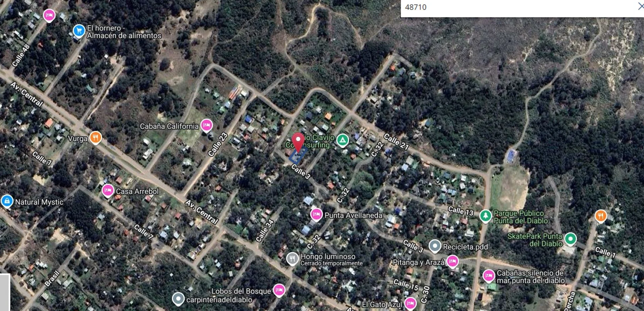This screenshot has width=644, height=311.
Task: Click the El Gato Azul lodging icon
Action: [x=411, y=303]
